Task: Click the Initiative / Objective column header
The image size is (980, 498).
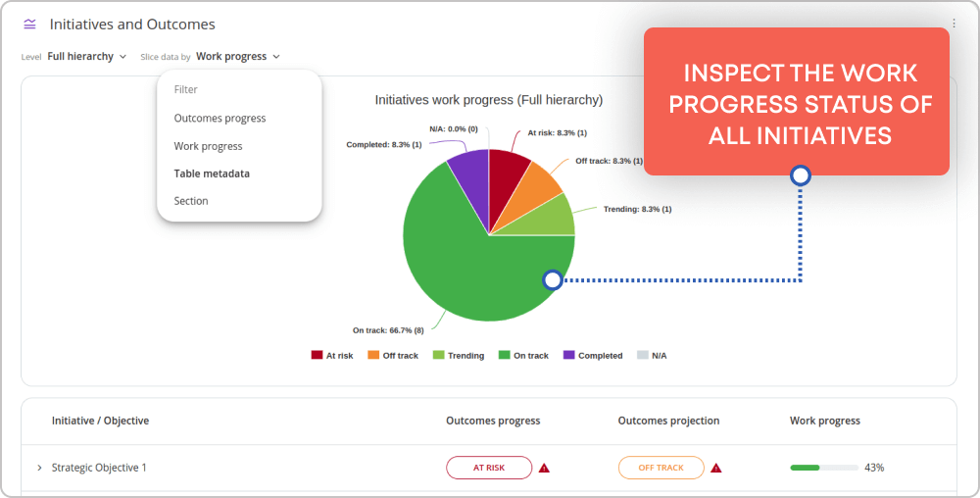Action: coord(101,421)
